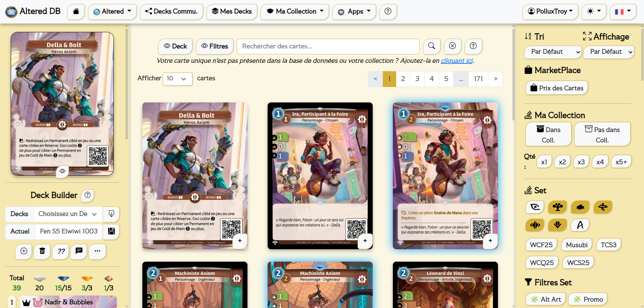Open the Tri 'Par Défaut' sort dropdown
This screenshot has height=308, width=644.
[x=552, y=52]
